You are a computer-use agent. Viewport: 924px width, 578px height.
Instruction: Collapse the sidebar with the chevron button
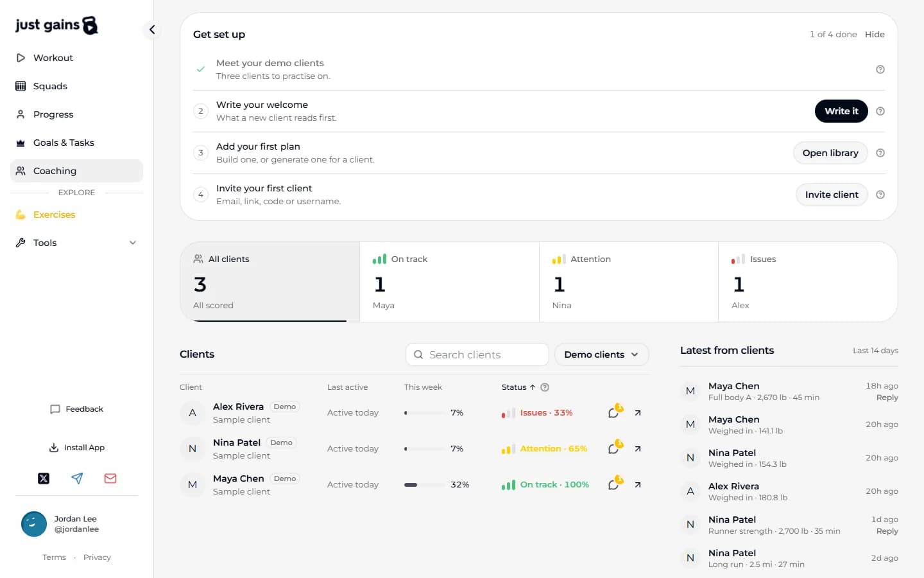(x=152, y=30)
